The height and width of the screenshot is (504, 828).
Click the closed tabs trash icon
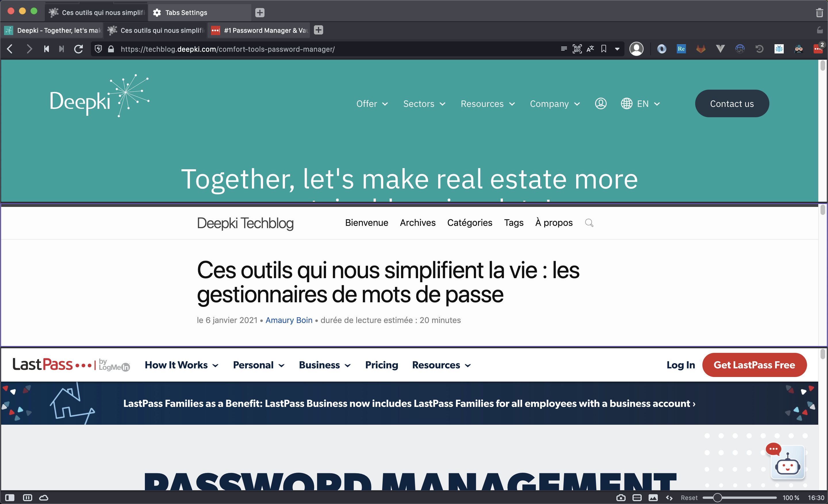coord(819,13)
